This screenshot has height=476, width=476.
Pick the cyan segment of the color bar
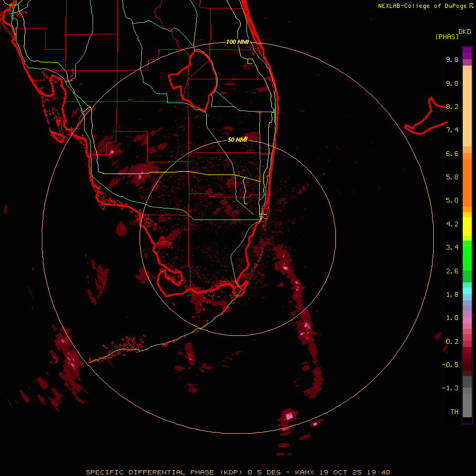coord(467,291)
